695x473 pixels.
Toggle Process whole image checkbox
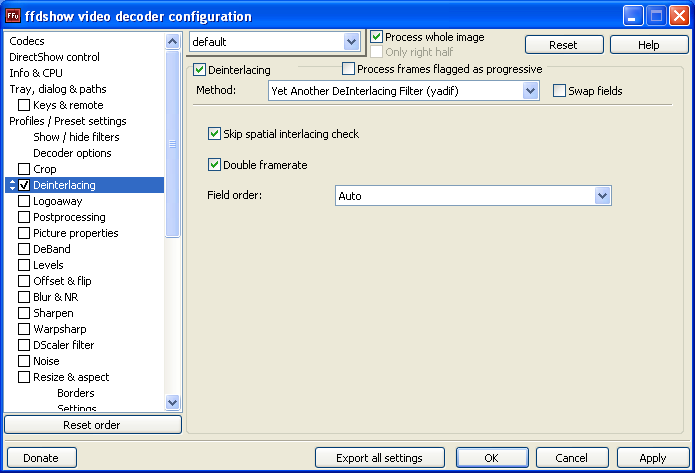click(x=376, y=36)
